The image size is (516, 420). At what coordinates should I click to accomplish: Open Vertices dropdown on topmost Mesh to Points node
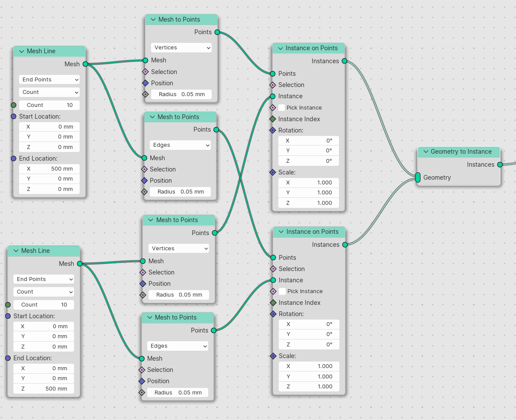pyautogui.click(x=181, y=48)
